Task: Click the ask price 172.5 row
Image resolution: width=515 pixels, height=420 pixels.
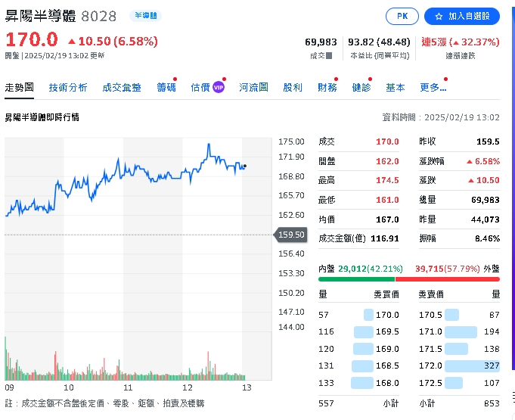Action: point(459,383)
